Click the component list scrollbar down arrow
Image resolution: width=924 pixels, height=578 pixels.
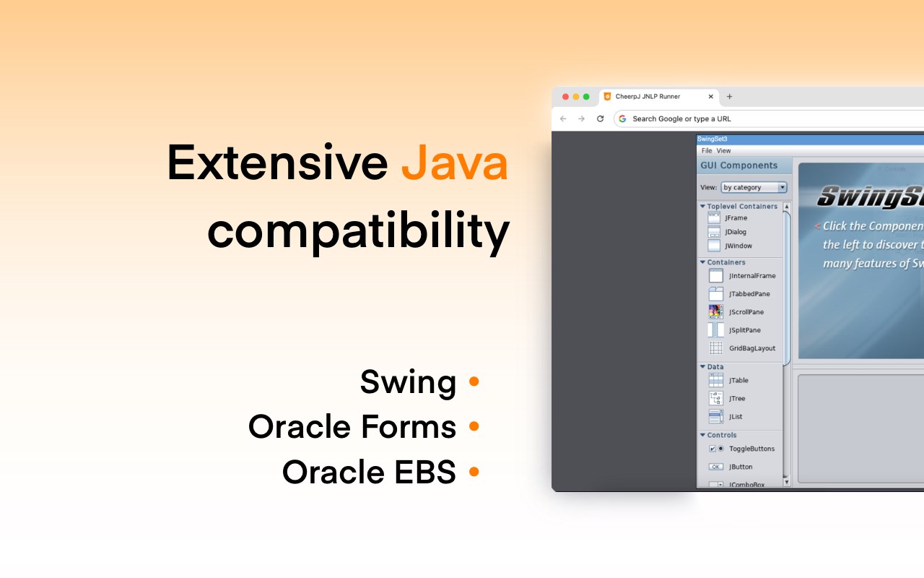tap(787, 482)
